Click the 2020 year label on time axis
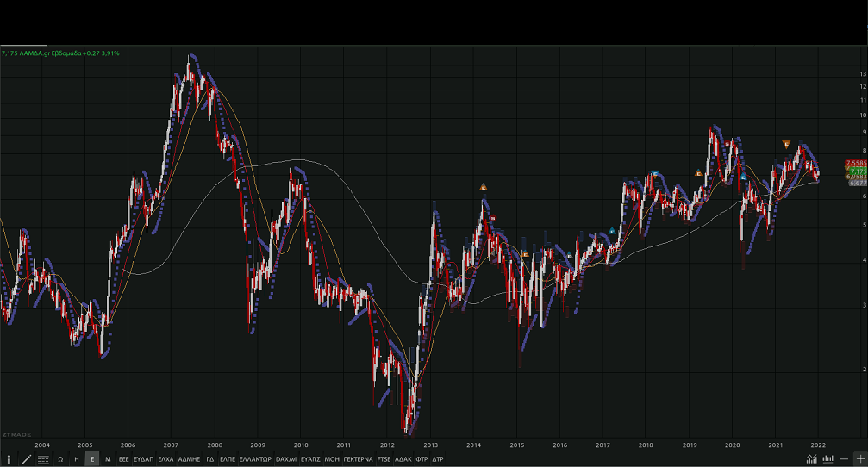 coord(733,445)
